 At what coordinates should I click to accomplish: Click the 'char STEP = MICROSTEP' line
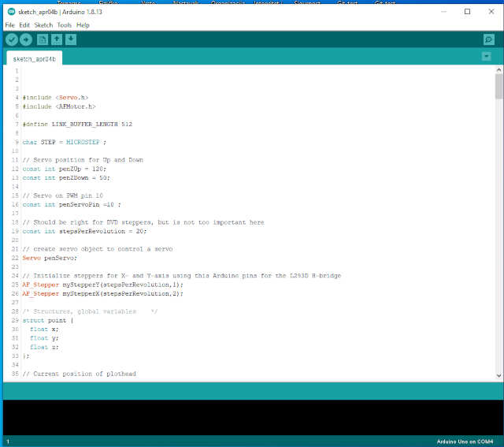(x=64, y=142)
